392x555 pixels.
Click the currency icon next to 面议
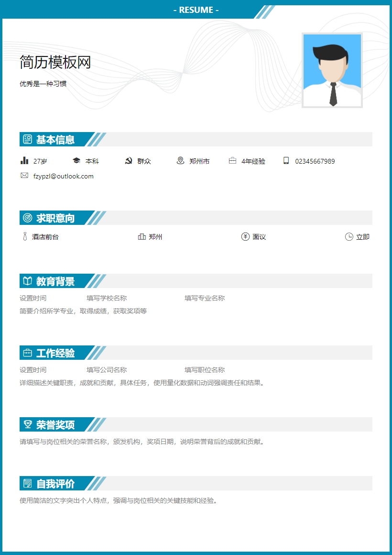pos(244,236)
